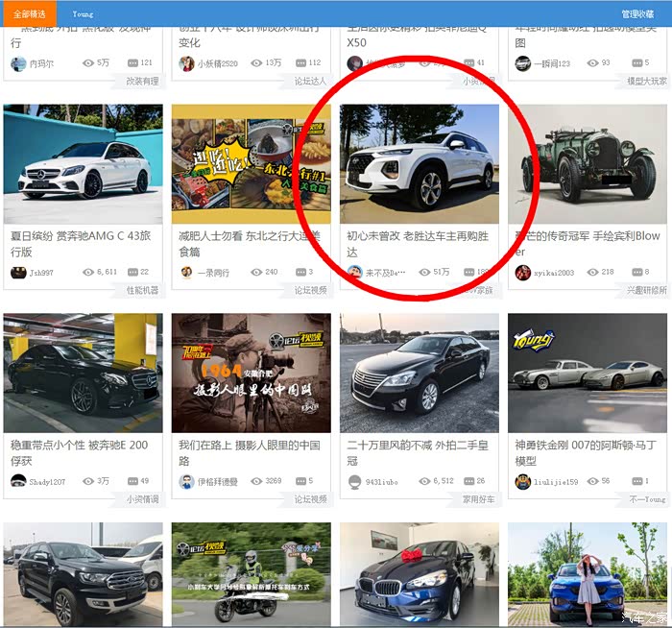The height and width of the screenshot is (628, 672).
Task: Click comment icon on 内玛尔 post
Action: point(132,62)
